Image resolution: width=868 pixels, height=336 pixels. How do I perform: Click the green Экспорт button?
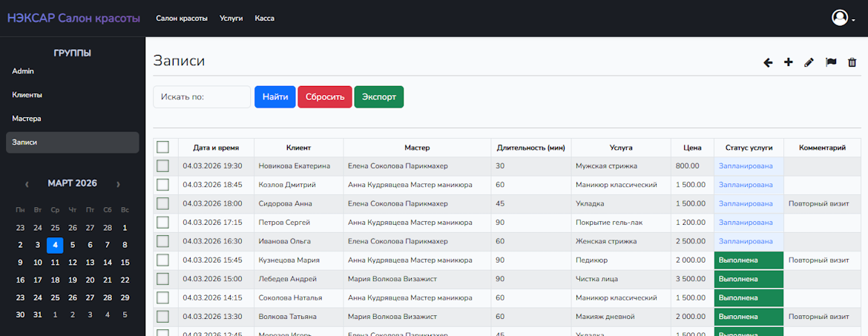(378, 97)
